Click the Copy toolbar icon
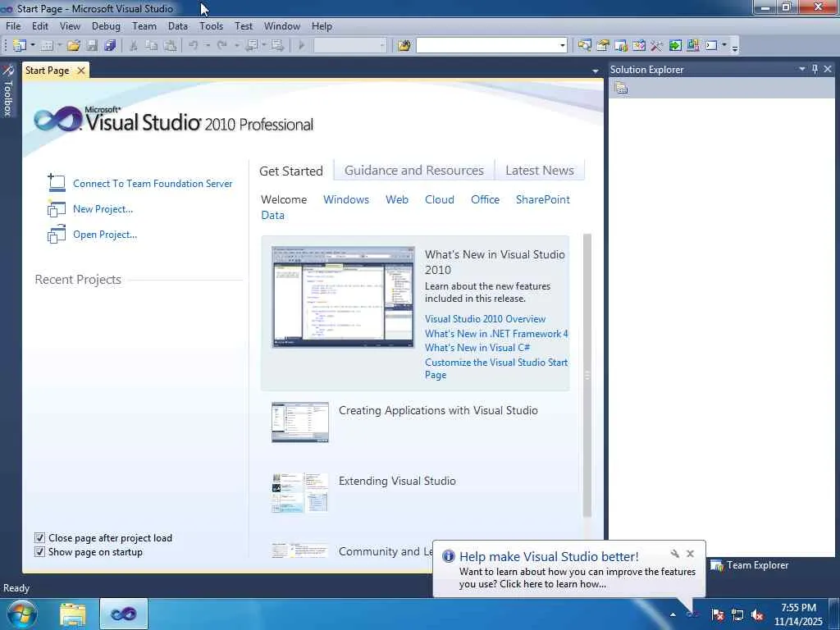 152,46
